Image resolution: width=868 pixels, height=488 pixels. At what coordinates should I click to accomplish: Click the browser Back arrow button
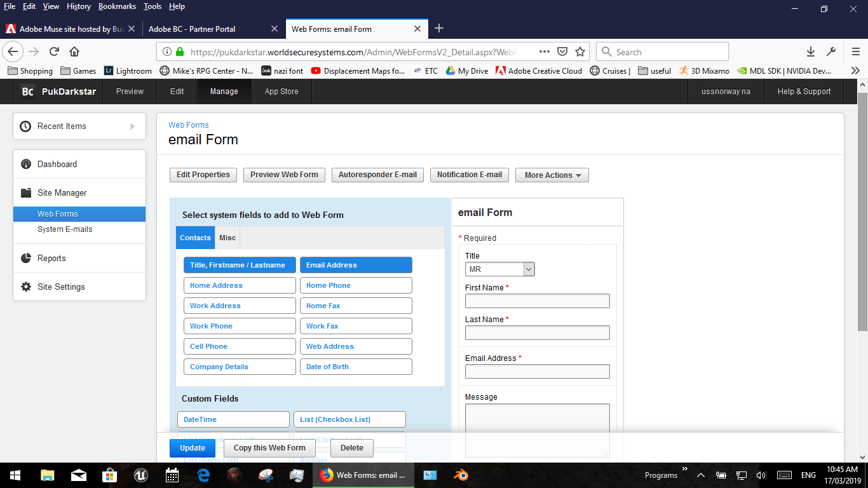[13, 51]
